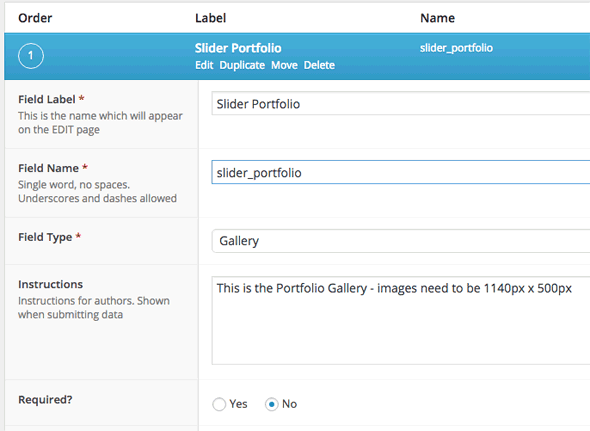Click the Field Type label text
Image resolution: width=590 pixels, height=431 pixels.
click(x=45, y=237)
